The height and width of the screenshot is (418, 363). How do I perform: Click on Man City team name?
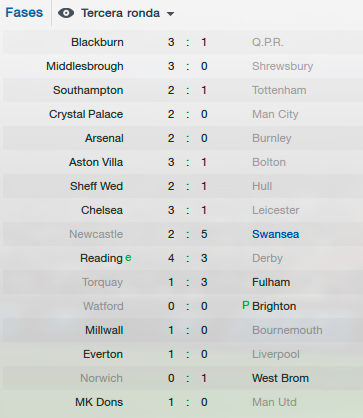click(x=275, y=114)
